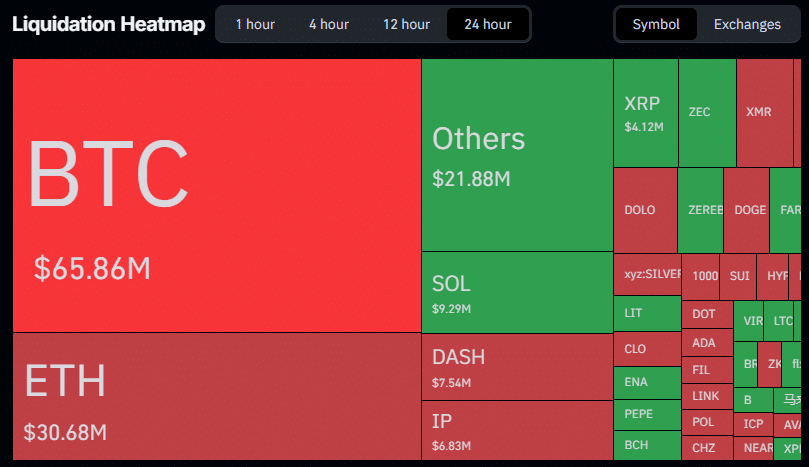Open the ETH $30.68M tile
The image size is (809, 467).
(216, 395)
